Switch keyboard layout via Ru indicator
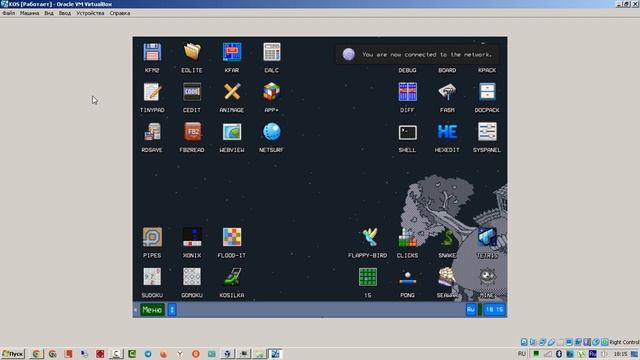Viewport: 640px width, 360px height. pyautogui.click(x=471, y=309)
